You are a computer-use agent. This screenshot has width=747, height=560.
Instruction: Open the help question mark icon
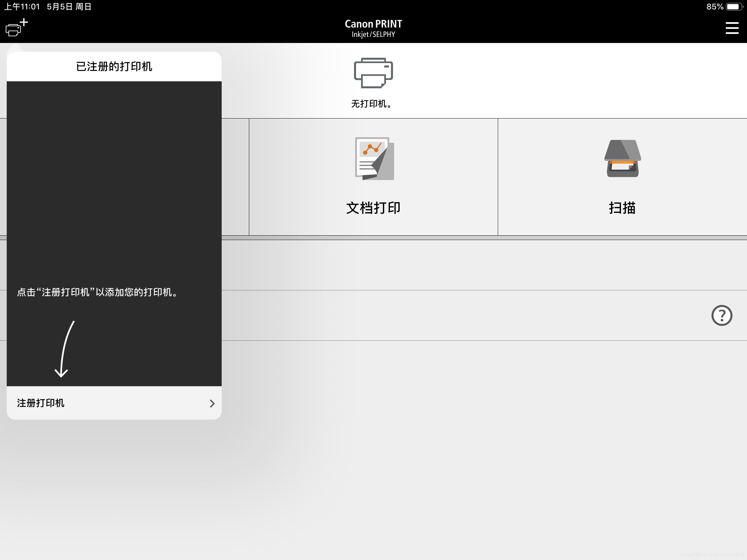click(721, 315)
